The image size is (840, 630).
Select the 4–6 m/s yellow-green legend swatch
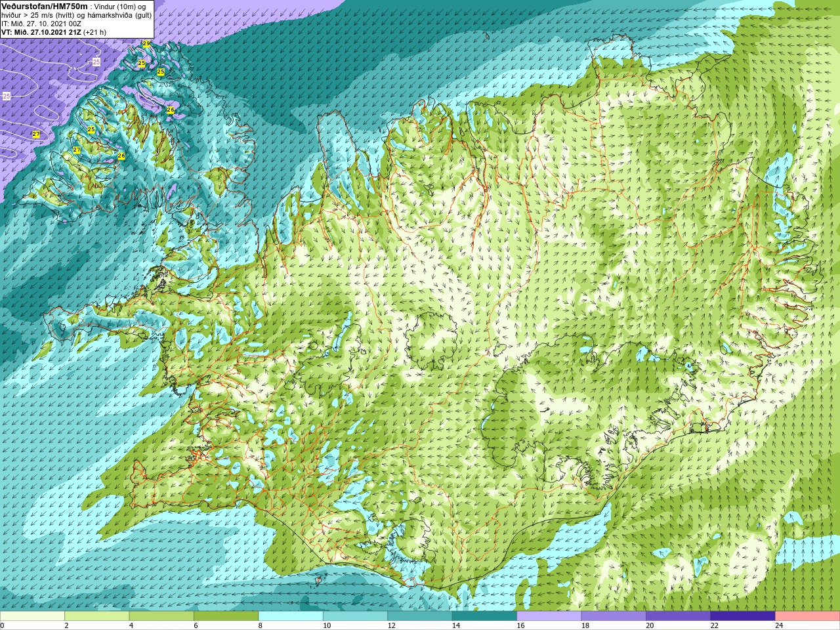pos(161,616)
